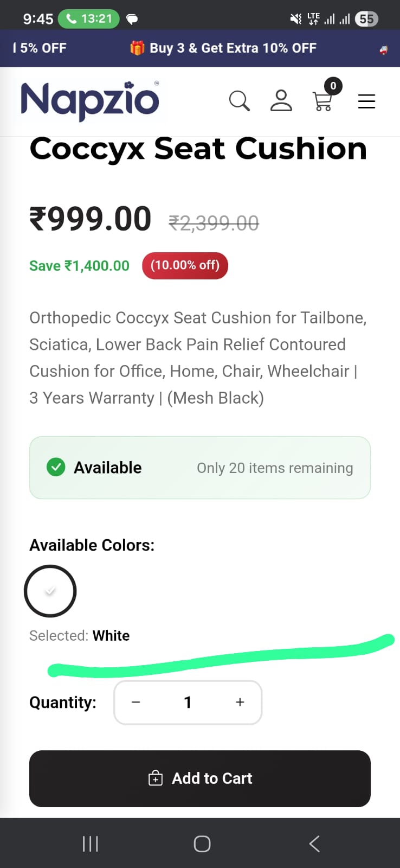Tap the ongoing call timer pill

(x=88, y=19)
